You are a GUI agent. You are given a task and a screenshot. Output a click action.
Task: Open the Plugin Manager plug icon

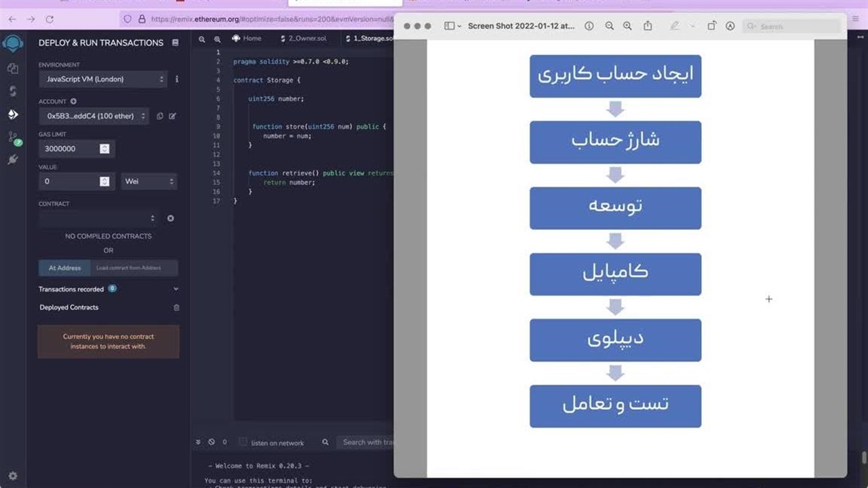coord(12,160)
